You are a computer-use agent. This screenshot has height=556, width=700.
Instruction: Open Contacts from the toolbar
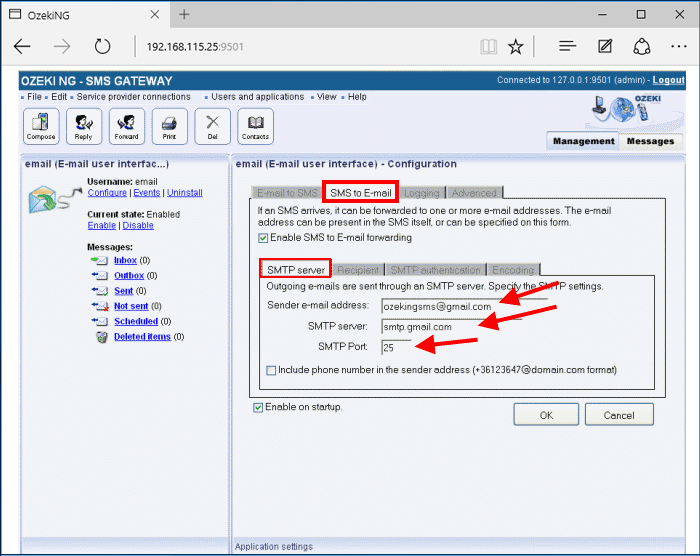[255, 126]
